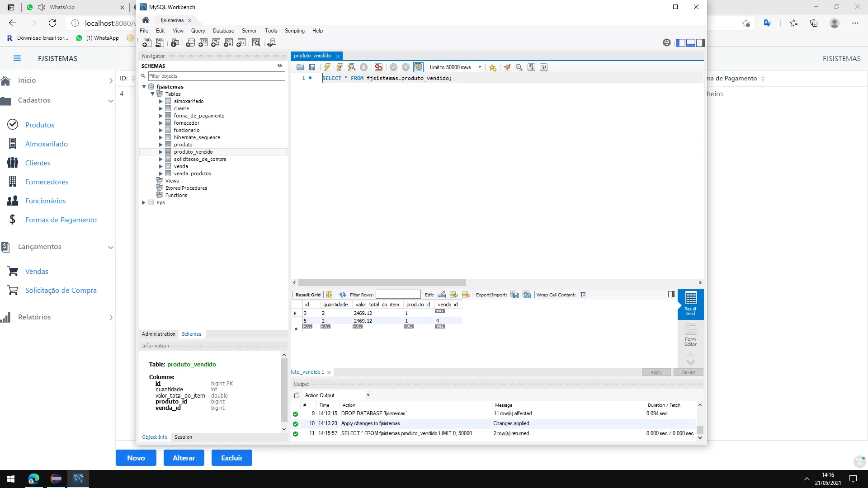Search table data icon in main toolbar
868x488 pixels.
[256, 42]
